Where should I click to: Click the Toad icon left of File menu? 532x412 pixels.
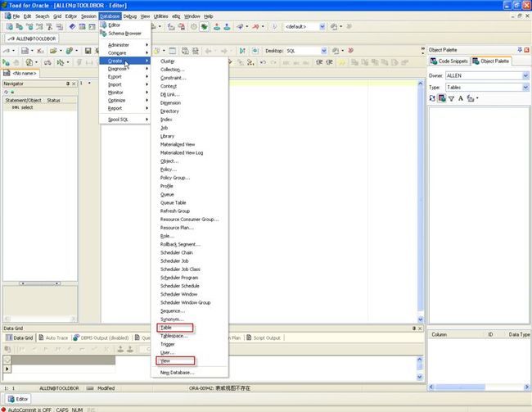(8, 16)
